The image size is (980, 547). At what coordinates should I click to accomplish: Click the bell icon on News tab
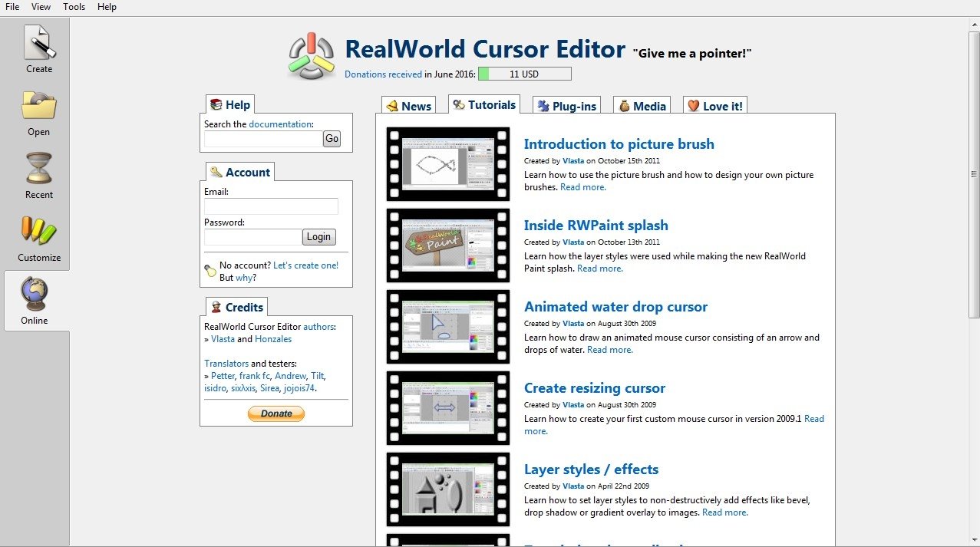point(392,107)
